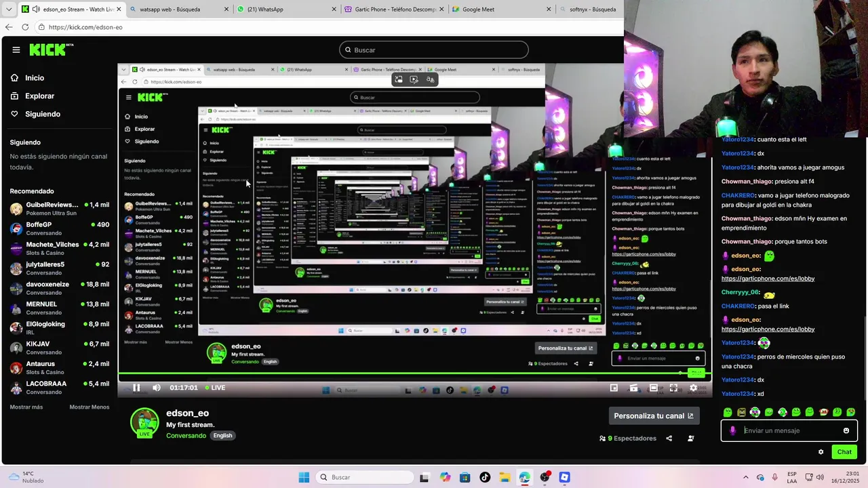Click the clip creation icon in player

point(633,388)
